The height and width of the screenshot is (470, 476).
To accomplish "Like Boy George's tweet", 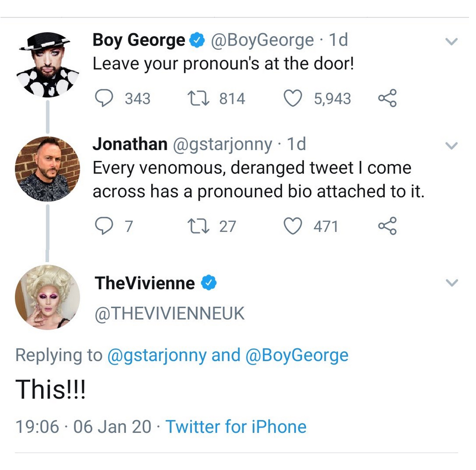I will pyautogui.click(x=293, y=98).
